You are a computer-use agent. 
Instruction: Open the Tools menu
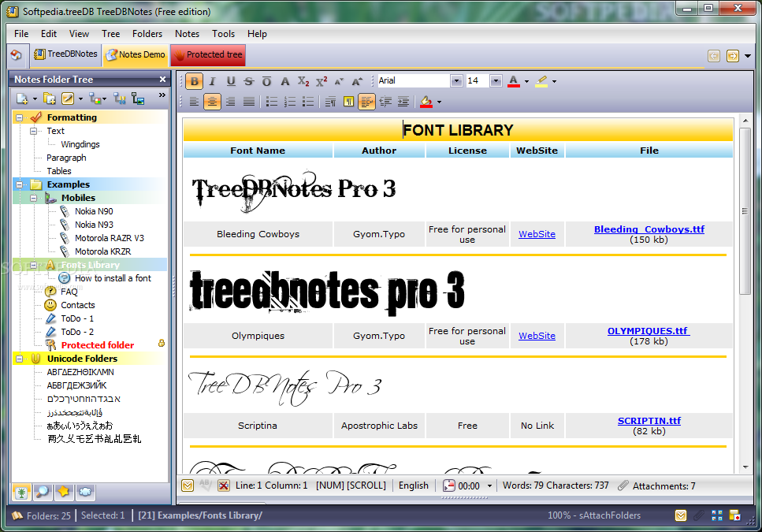pyautogui.click(x=224, y=34)
